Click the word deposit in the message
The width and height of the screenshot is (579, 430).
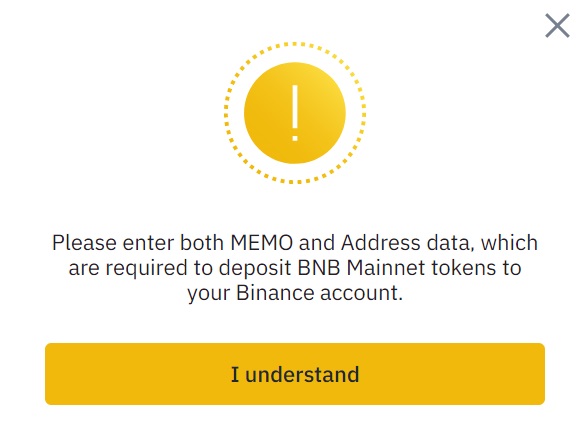(255, 268)
